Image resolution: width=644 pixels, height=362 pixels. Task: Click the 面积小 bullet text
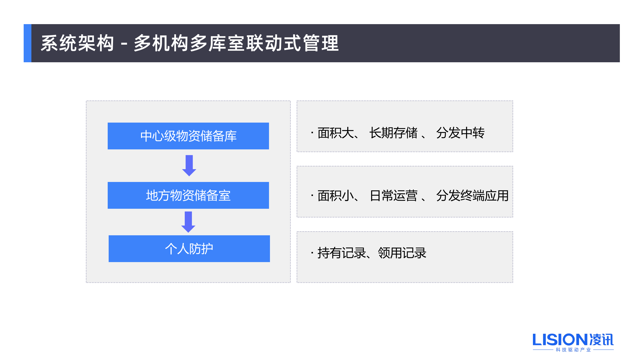click(335, 196)
